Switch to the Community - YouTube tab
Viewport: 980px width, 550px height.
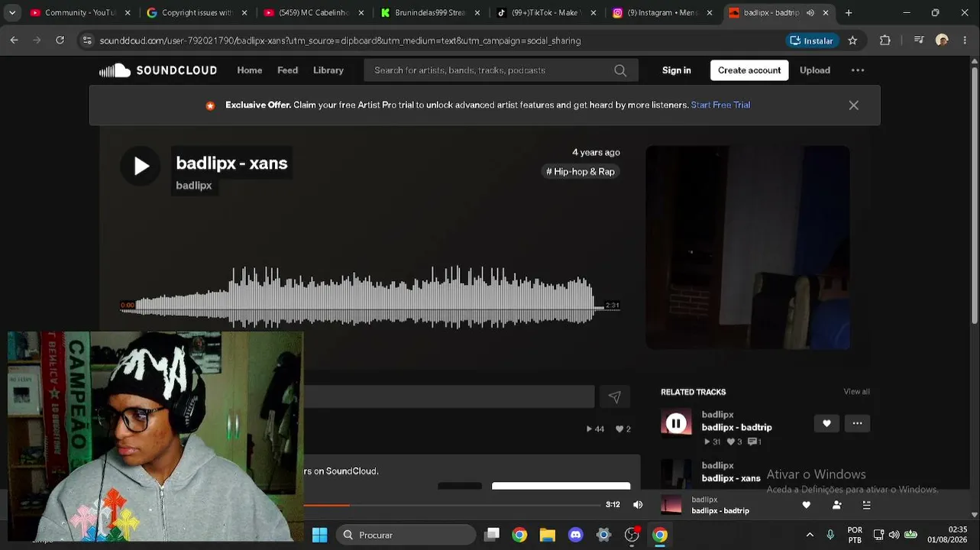click(x=79, y=13)
